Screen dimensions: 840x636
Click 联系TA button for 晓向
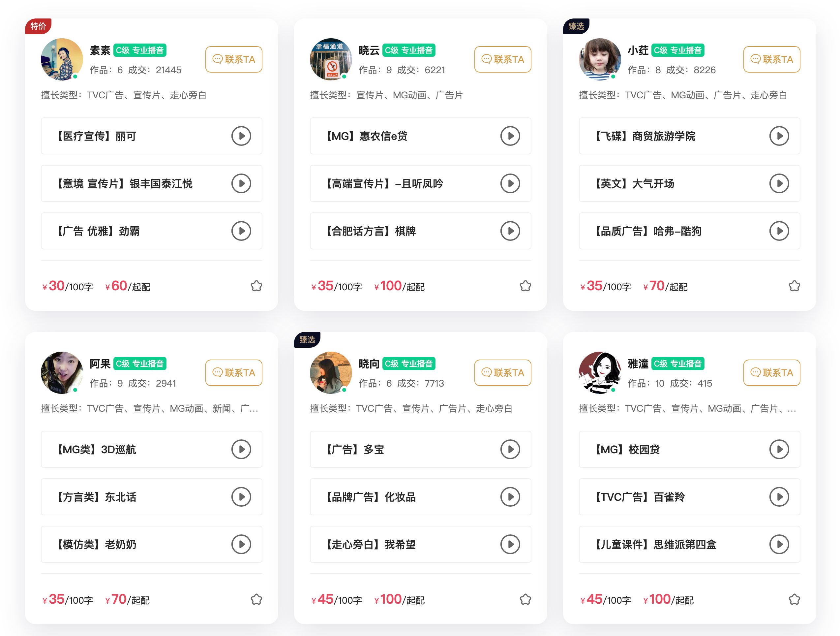[x=503, y=373]
